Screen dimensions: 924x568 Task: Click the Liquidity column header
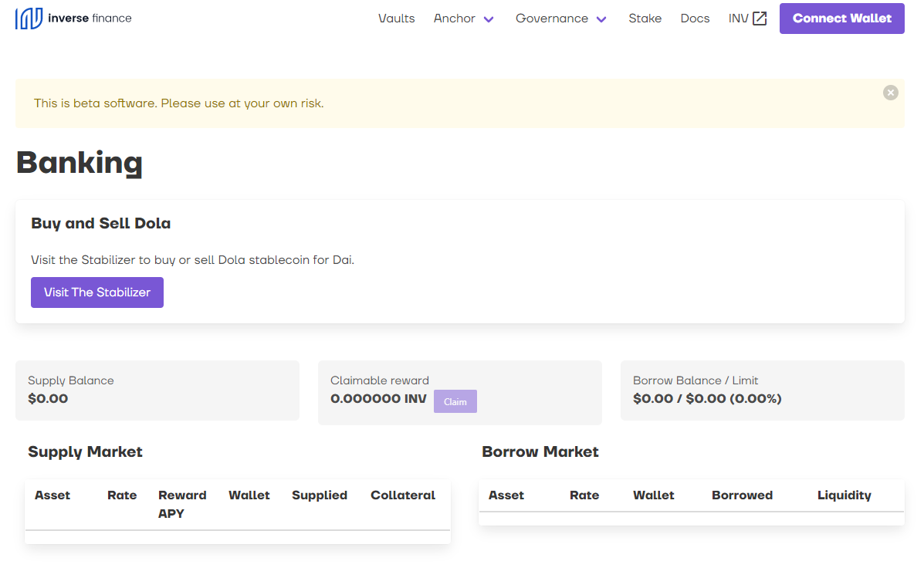tap(844, 495)
